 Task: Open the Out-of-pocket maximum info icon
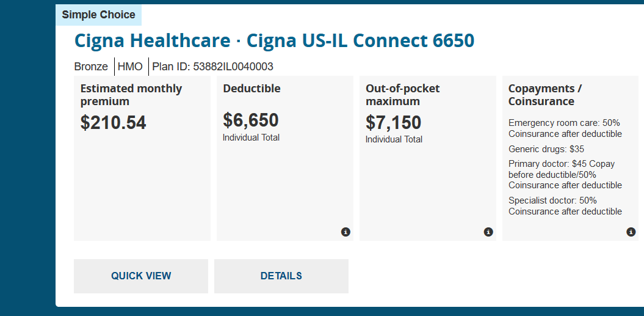click(x=488, y=232)
